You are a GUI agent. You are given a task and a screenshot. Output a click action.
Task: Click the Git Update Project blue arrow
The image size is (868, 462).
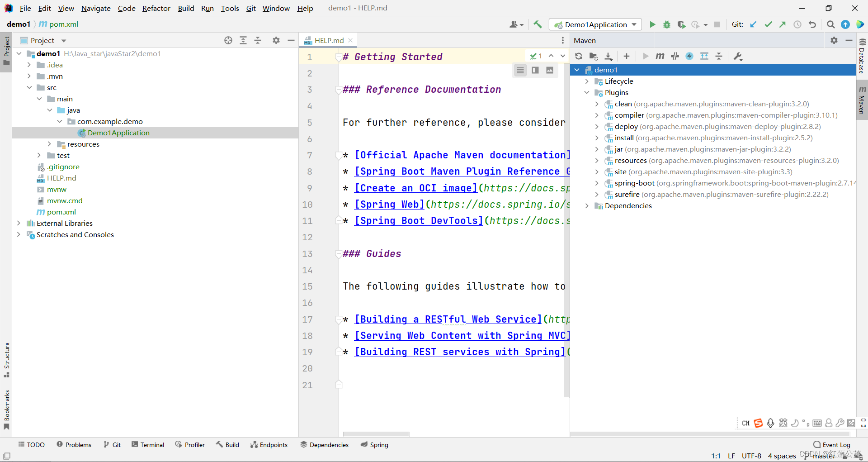pos(753,24)
